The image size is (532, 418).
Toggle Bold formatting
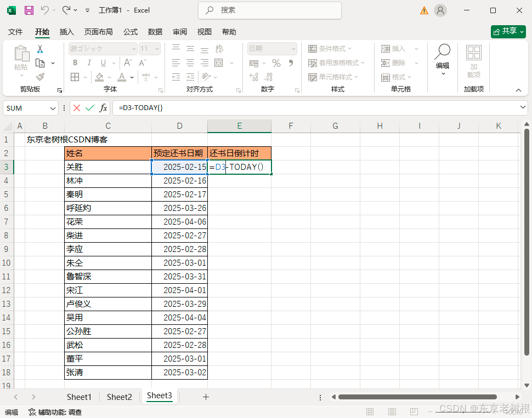coord(75,63)
